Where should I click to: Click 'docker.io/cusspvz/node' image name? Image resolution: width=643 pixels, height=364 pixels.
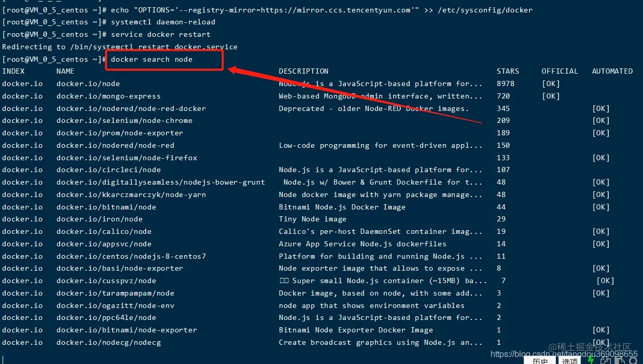(x=106, y=281)
